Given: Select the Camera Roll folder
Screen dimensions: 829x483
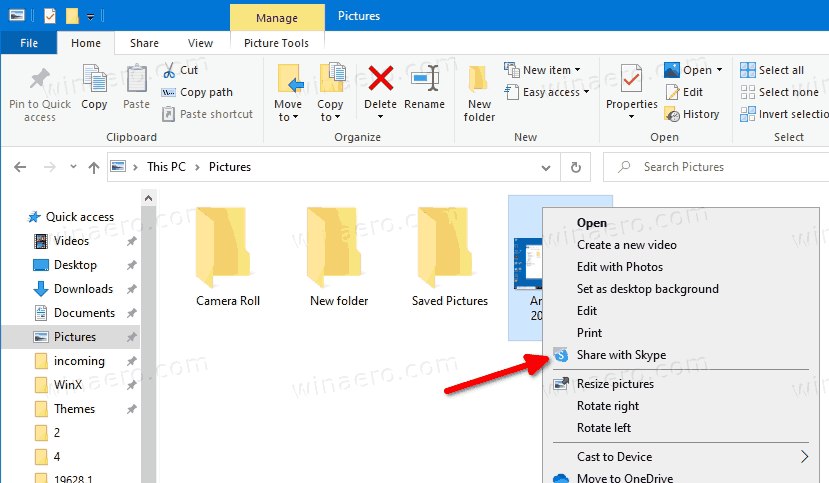Looking at the screenshot, I should [227, 257].
